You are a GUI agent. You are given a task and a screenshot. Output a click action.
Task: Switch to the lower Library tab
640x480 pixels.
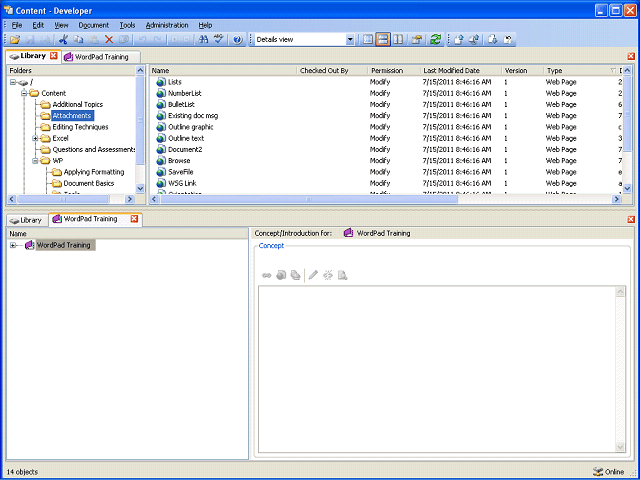point(27,220)
